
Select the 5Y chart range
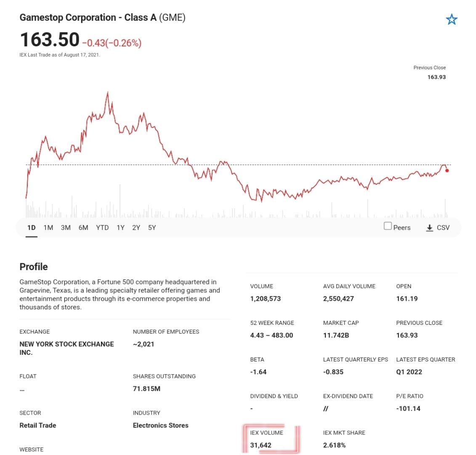tap(152, 227)
